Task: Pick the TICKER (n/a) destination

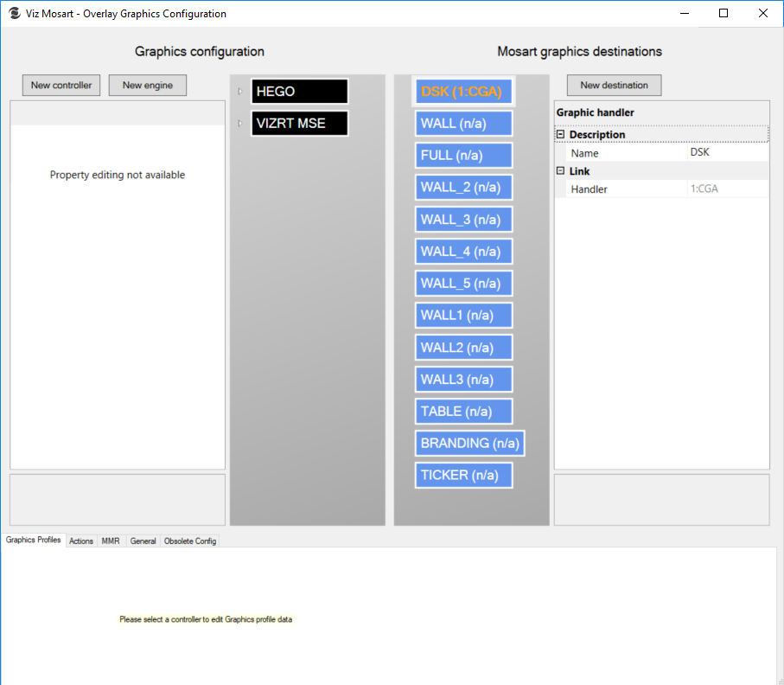Action: click(x=463, y=475)
